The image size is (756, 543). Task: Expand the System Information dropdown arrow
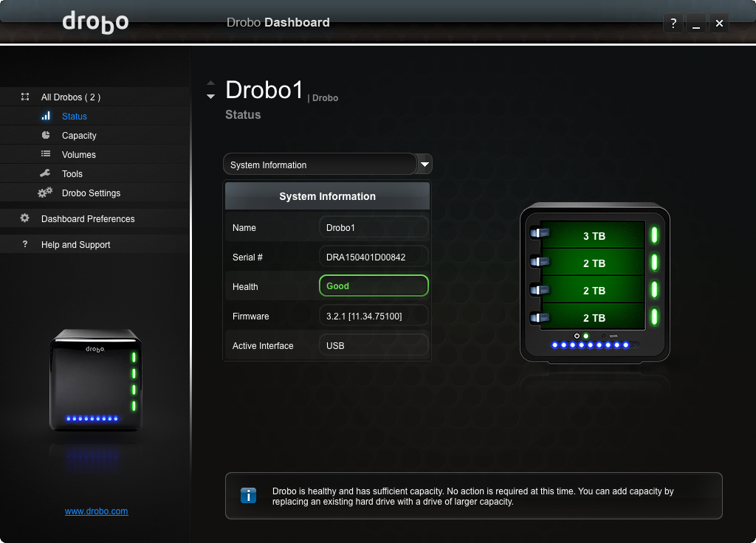click(x=425, y=164)
